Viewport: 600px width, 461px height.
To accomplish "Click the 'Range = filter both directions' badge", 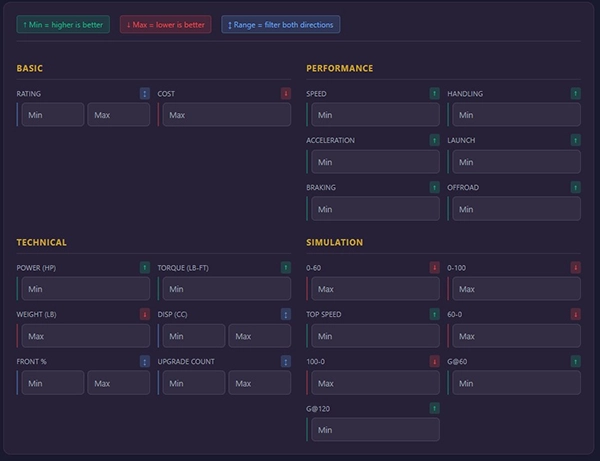I will click(x=281, y=25).
